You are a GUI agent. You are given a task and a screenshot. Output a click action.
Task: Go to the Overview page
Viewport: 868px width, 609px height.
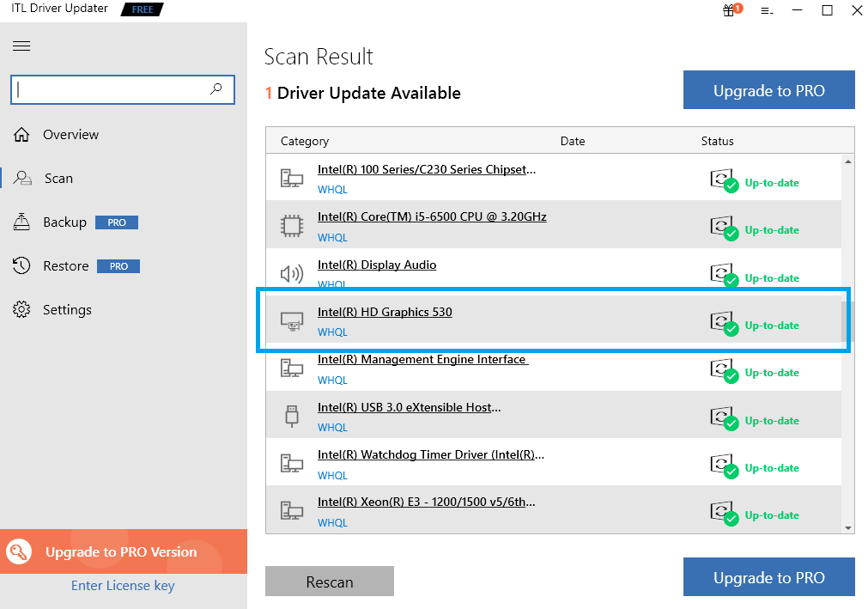pos(71,135)
